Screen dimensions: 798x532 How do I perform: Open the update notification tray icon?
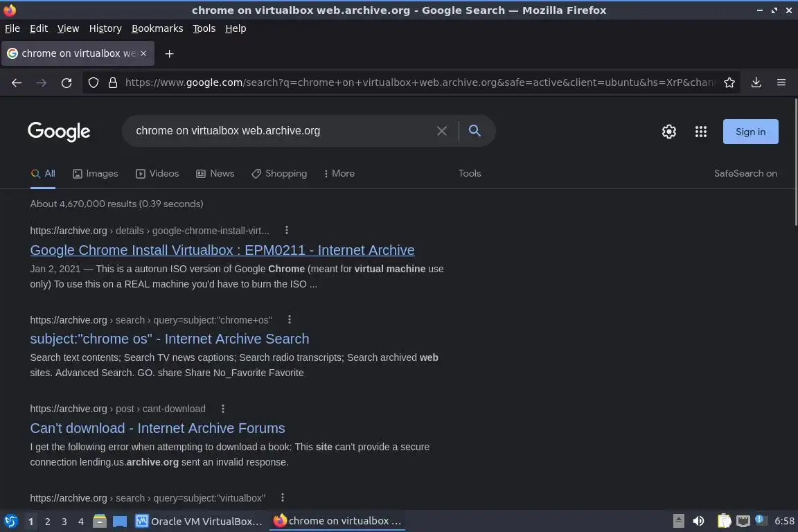click(759, 520)
